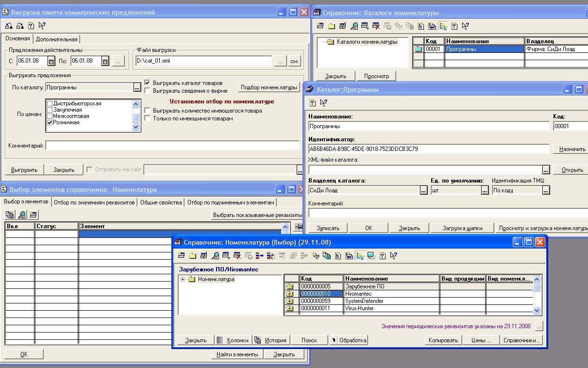
Task: Open the calendar picker beside the 'С:' start date
Action: (x=51, y=61)
